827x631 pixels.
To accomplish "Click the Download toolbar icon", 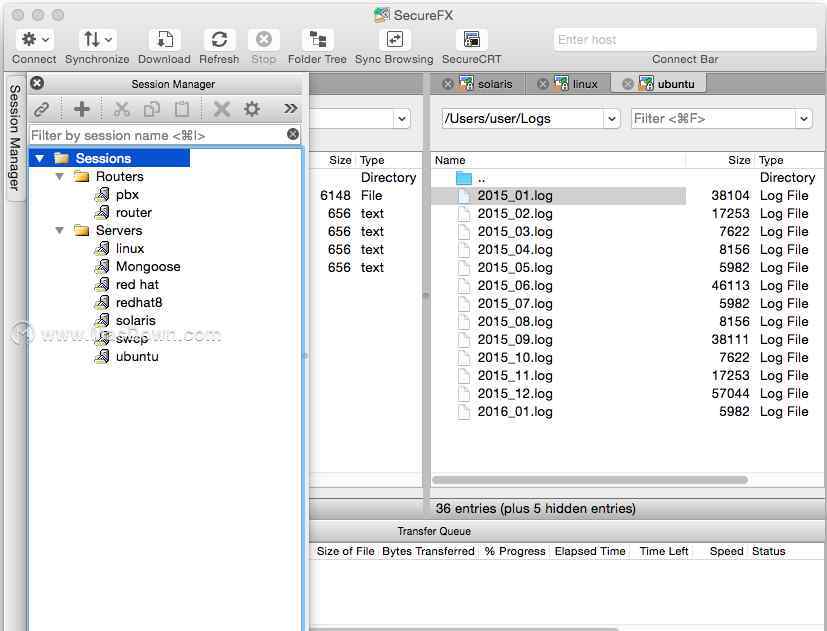I will point(165,40).
